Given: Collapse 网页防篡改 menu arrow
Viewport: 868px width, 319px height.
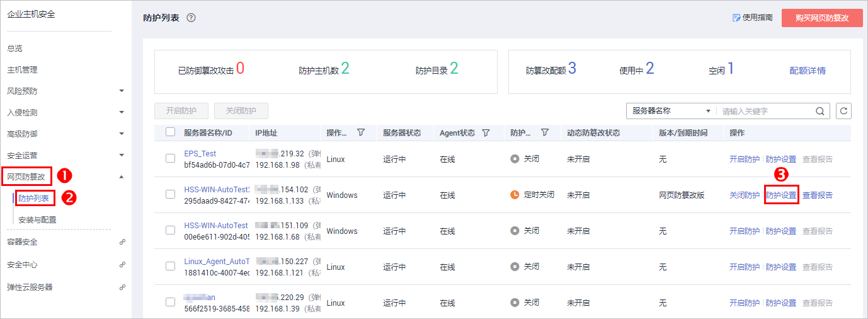Looking at the screenshot, I should click(x=122, y=177).
